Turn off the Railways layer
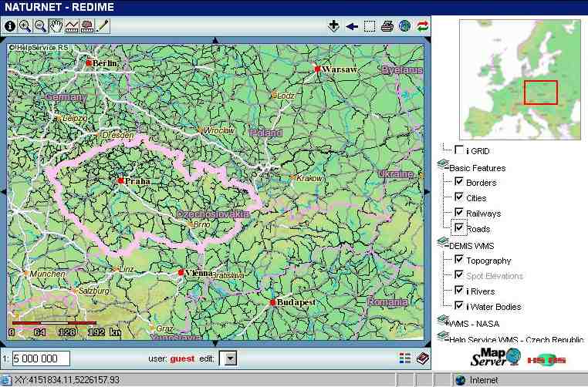The height and width of the screenshot is (387, 588). pos(459,214)
